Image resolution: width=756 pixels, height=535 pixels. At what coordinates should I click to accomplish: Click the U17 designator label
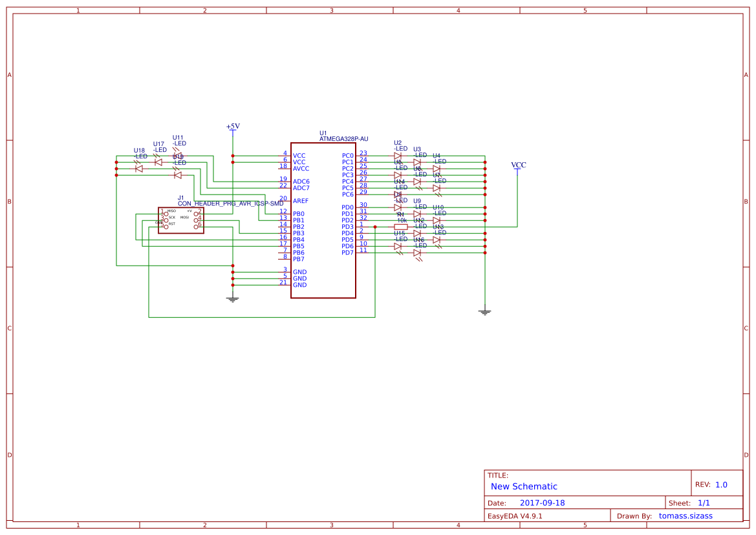tap(158, 144)
